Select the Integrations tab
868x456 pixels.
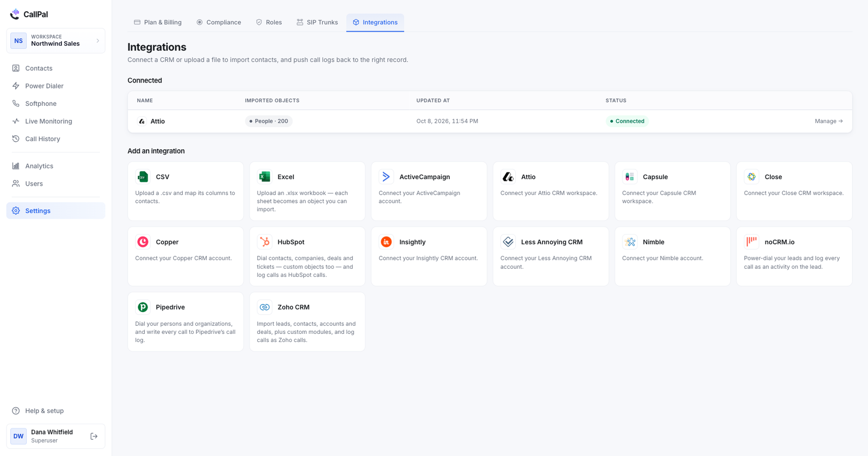(375, 22)
